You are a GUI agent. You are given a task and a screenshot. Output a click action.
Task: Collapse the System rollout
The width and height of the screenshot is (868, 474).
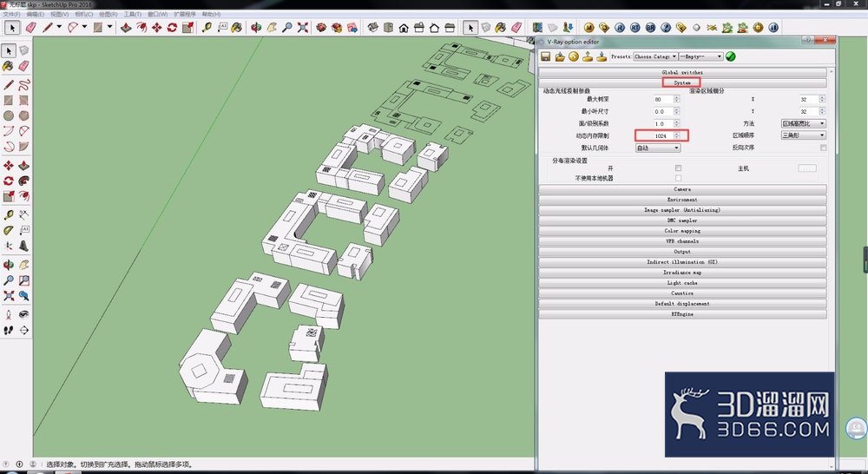click(x=682, y=82)
